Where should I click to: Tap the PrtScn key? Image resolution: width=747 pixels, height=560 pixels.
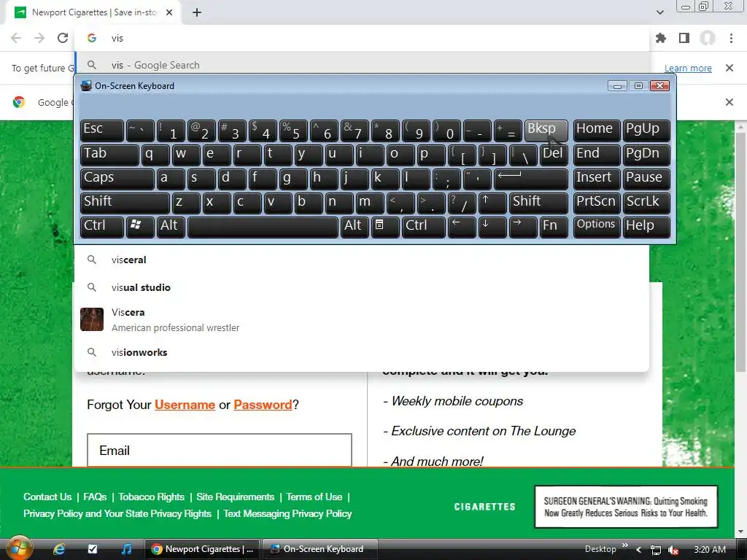point(597,203)
